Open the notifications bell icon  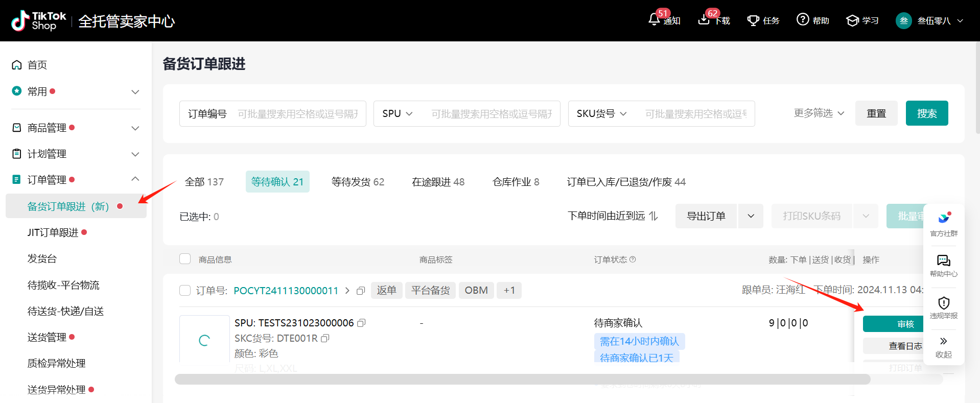[x=654, y=20]
